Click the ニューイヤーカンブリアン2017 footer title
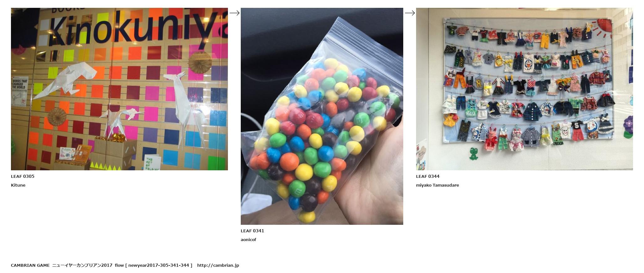 tap(82, 265)
